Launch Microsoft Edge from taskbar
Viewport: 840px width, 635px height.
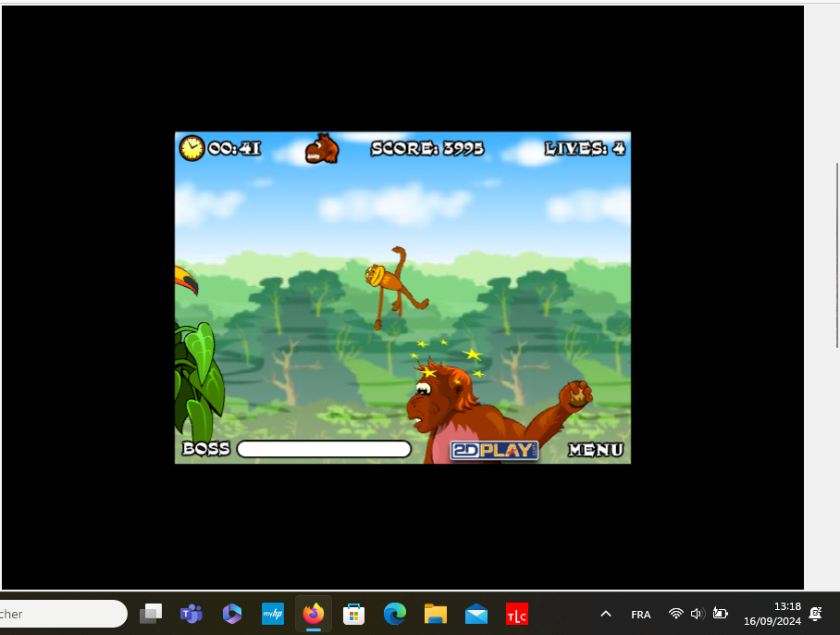(395, 614)
